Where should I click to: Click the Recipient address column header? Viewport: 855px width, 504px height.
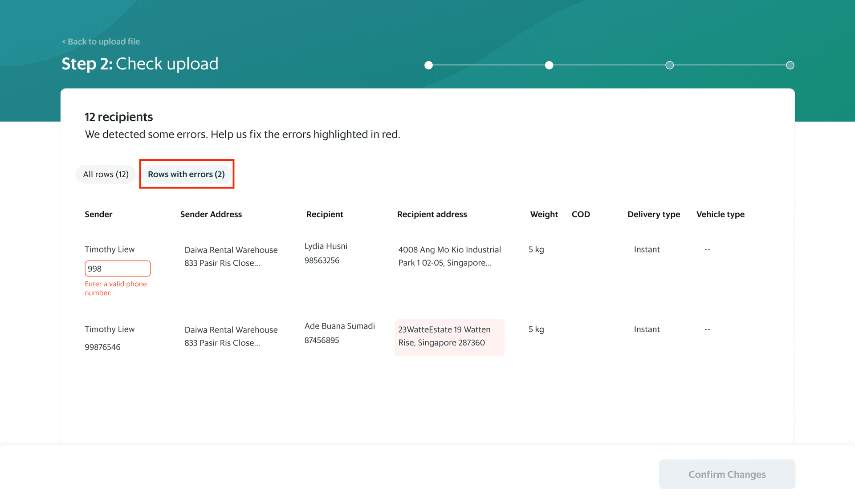point(432,214)
